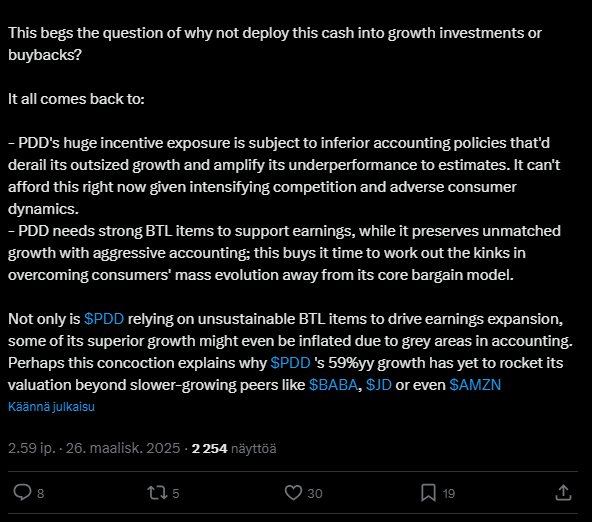Click the bookmark count 19
Screen dimensions: 592x522
point(449,494)
